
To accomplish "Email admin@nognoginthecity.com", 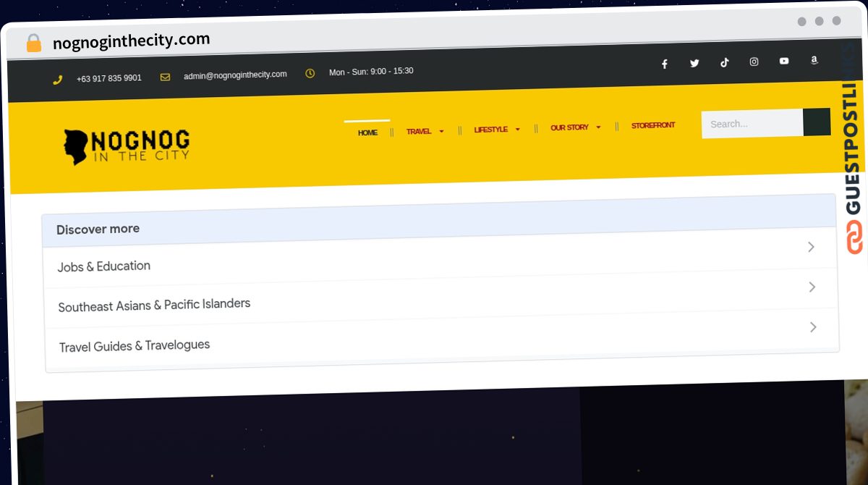I will [x=235, y=75].
